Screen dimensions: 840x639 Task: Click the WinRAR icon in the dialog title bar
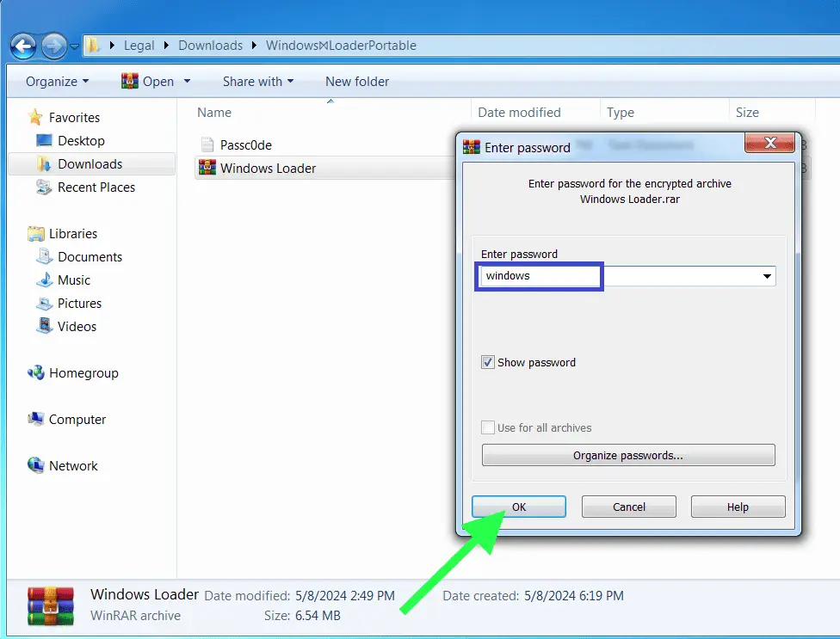coord(472,147)
